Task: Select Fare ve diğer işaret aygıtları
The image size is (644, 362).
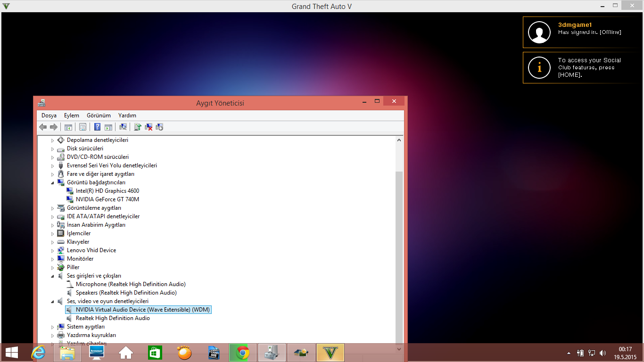Action: click(100, 174)
